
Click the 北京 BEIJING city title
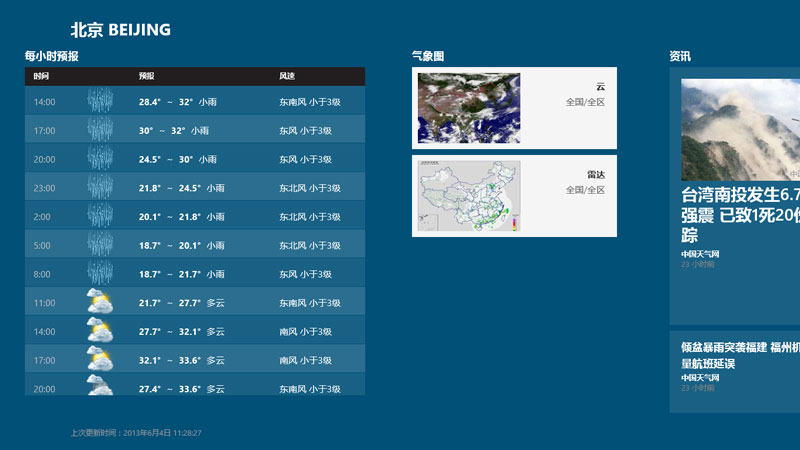pos(120,30)
